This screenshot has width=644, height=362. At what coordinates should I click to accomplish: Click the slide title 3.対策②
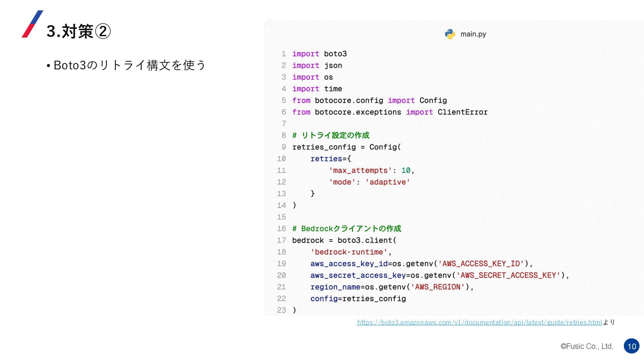[78, 31]
